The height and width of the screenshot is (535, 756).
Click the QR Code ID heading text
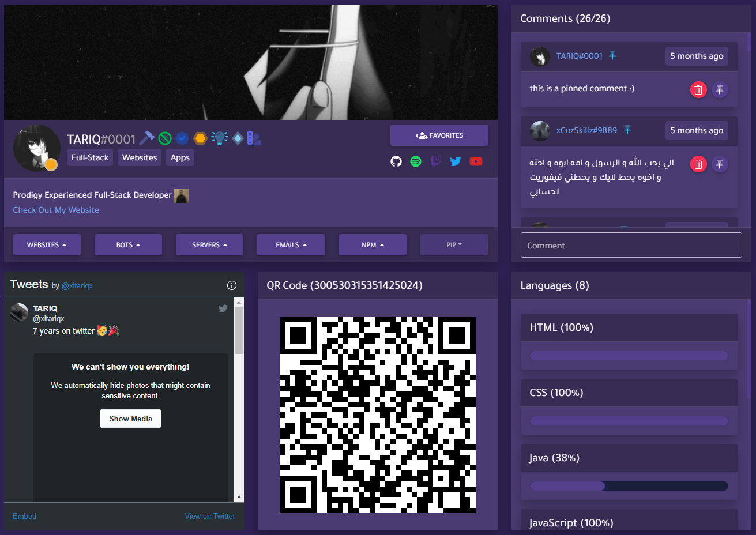344,285
